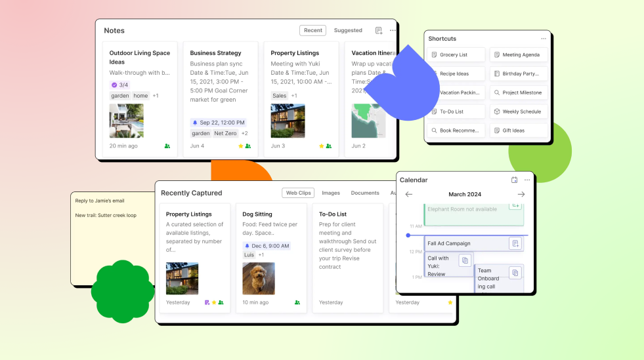Switch to the Suggested tab in Notes
This screenshot has height=360, width=644.
click(347, 31)
